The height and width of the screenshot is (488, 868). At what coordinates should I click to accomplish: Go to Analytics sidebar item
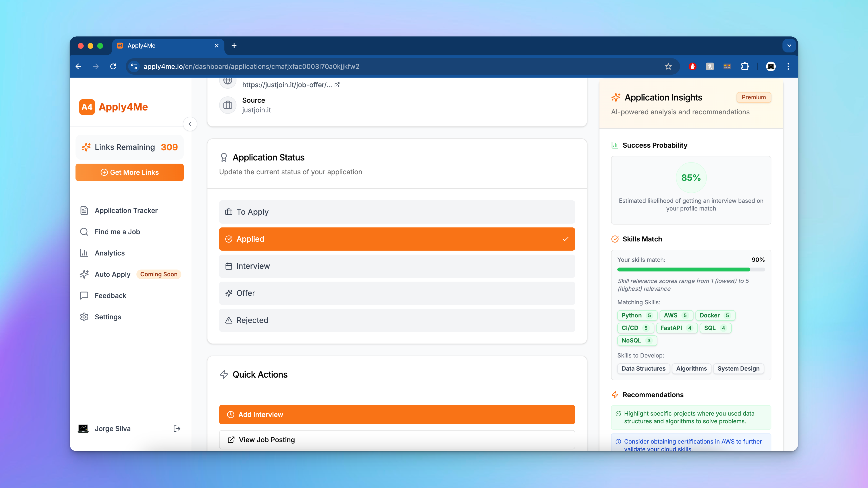tap(109, 253)
